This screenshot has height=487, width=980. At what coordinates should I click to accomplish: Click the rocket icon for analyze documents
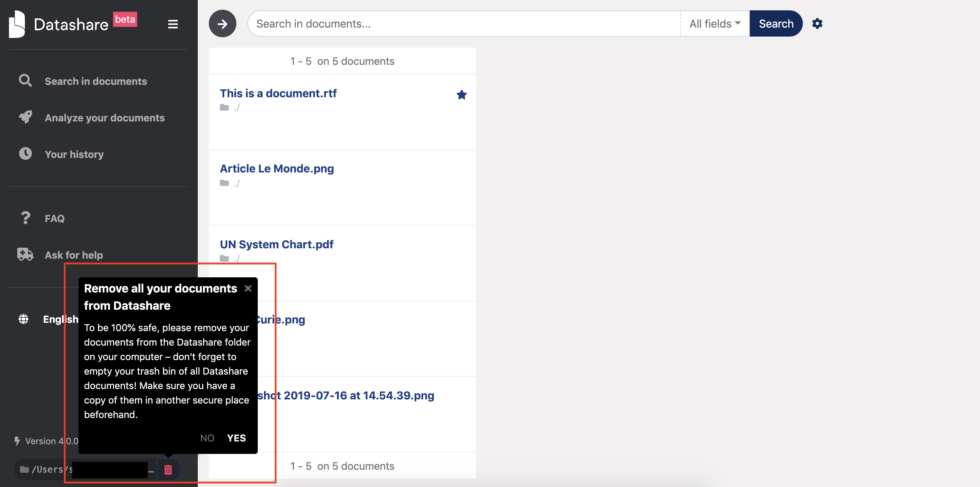point(25,117)
